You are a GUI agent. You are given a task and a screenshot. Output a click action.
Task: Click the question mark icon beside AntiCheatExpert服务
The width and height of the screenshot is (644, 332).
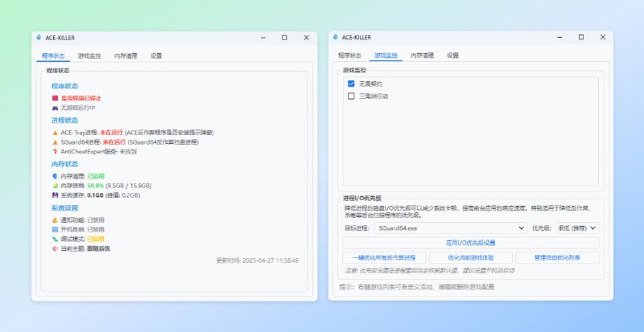55,151
